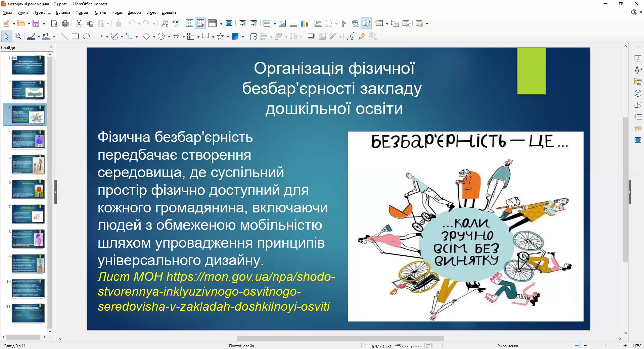Open the sidebar Properties deck

point(638,58)
